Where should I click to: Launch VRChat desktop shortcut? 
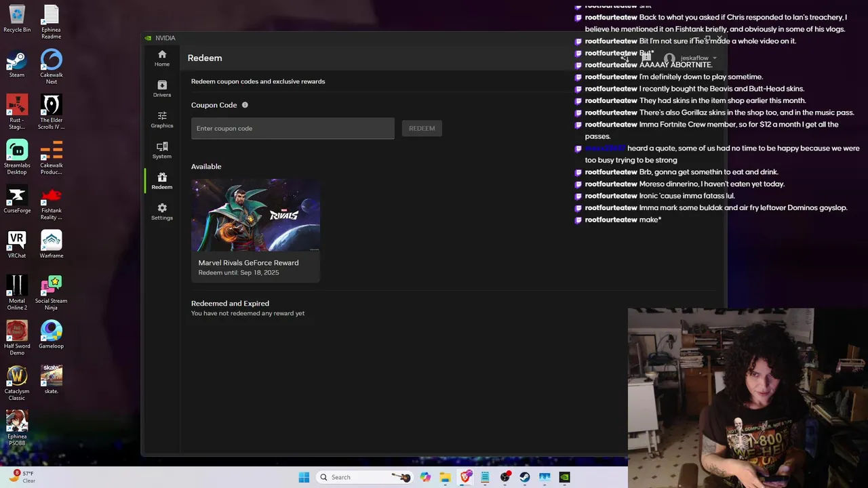(17, 245)
